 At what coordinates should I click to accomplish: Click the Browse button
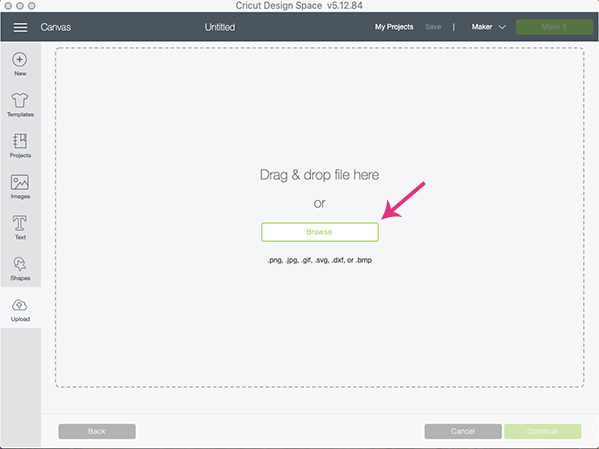click(x=320, y=232)
